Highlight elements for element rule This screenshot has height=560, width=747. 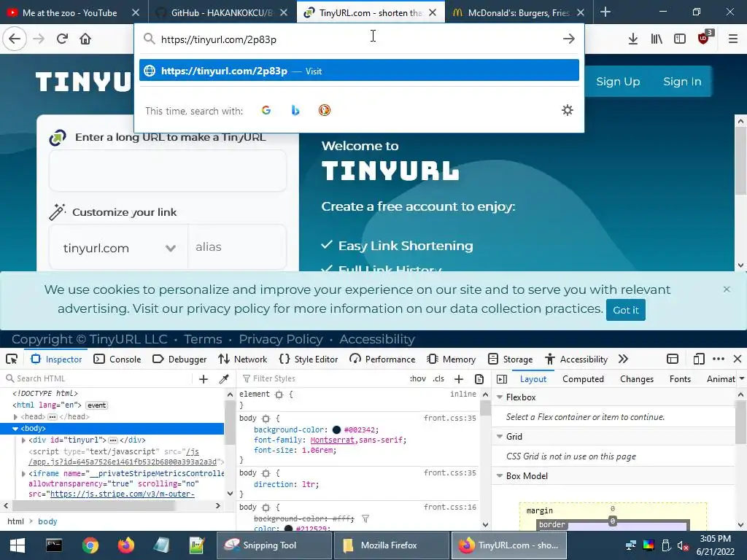[x=279, y=394]
